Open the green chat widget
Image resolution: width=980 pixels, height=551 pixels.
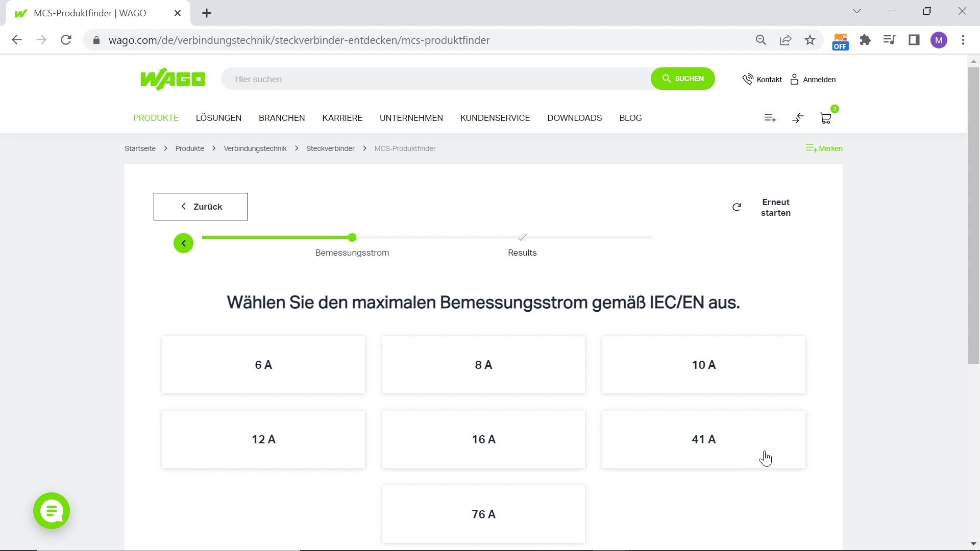[52, 511]
